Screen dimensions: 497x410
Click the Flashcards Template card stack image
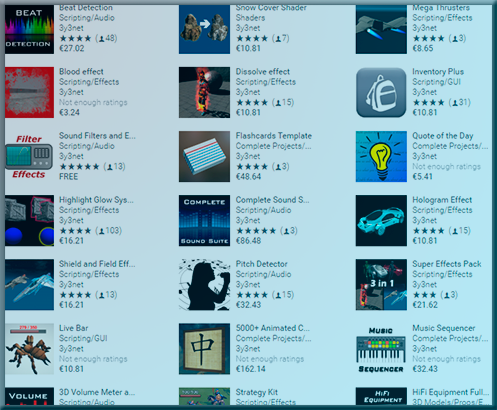point(204,156)
